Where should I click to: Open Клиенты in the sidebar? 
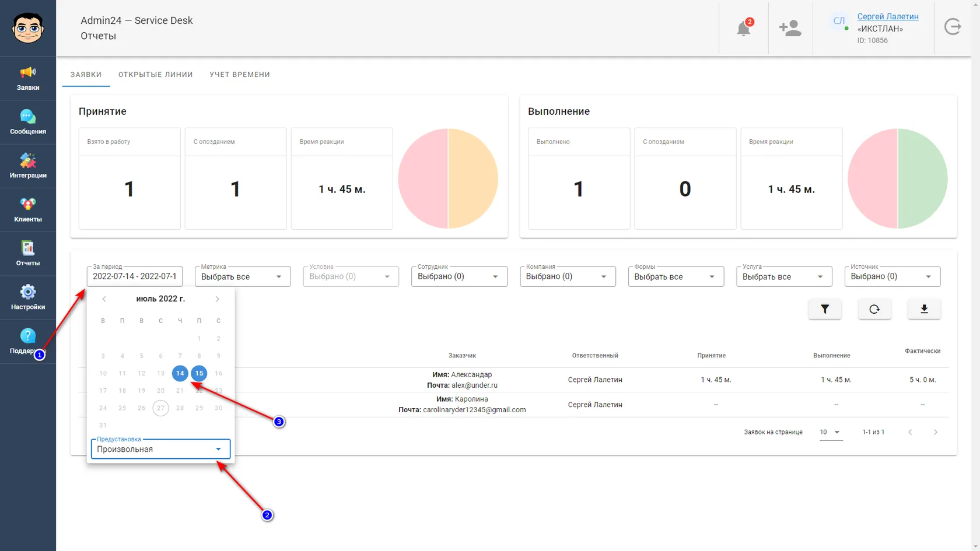pyautogui.click(x=28, y=210)
